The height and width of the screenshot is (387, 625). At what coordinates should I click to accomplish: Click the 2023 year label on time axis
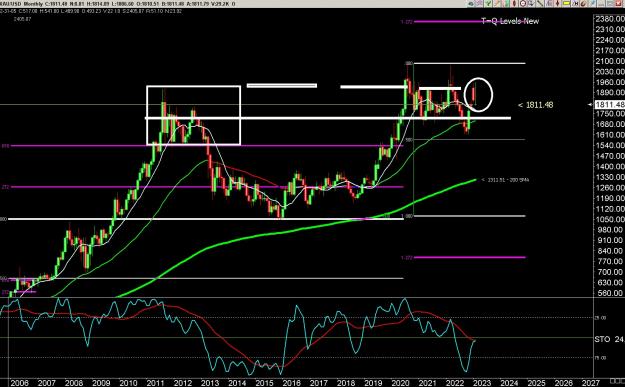coord(482,383)
